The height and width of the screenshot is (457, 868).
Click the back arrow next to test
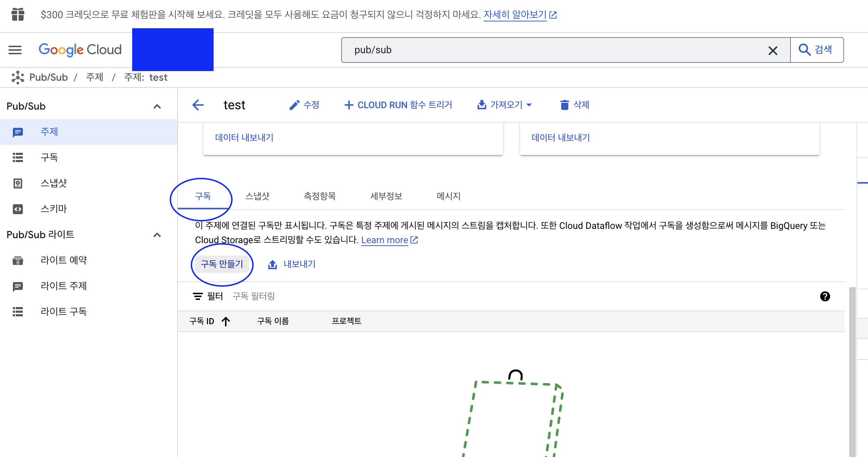pos(198,105)
